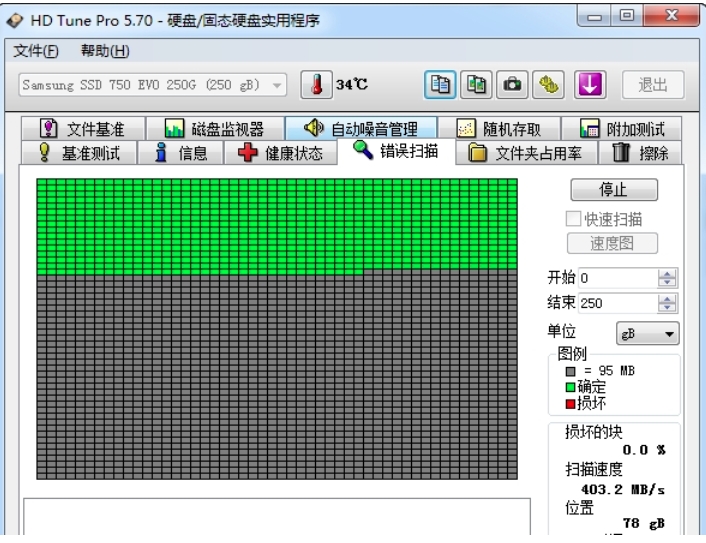Viewport: 706px width, 543px height.
Task: Minimize the HD Tune Pro window
Action: click(594, 18)
